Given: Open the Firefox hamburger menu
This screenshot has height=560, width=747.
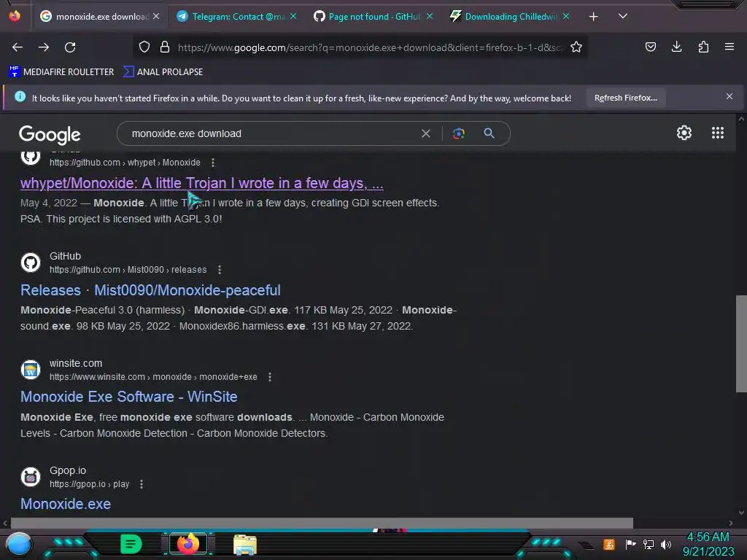Looking at the screenshot, I should 729,47.
